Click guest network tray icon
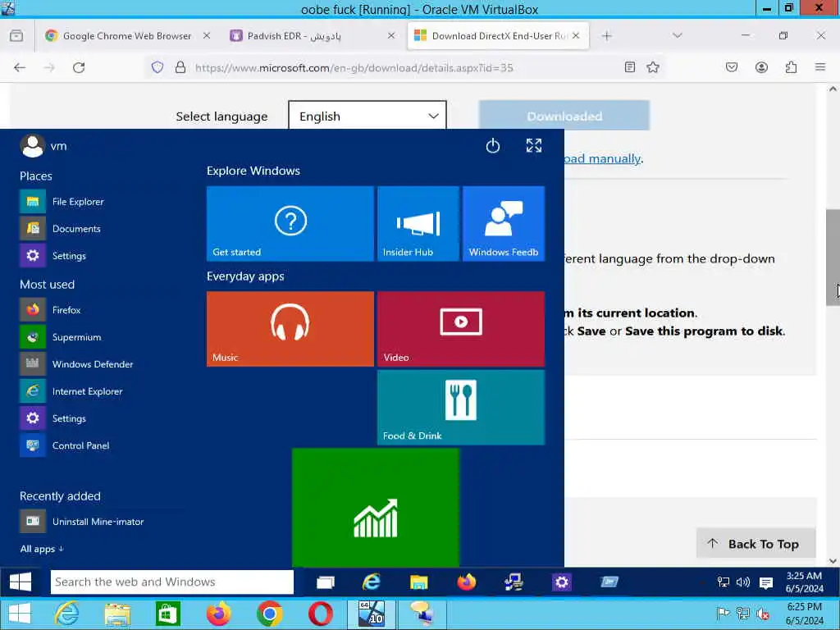 click(x=724, y=582)
